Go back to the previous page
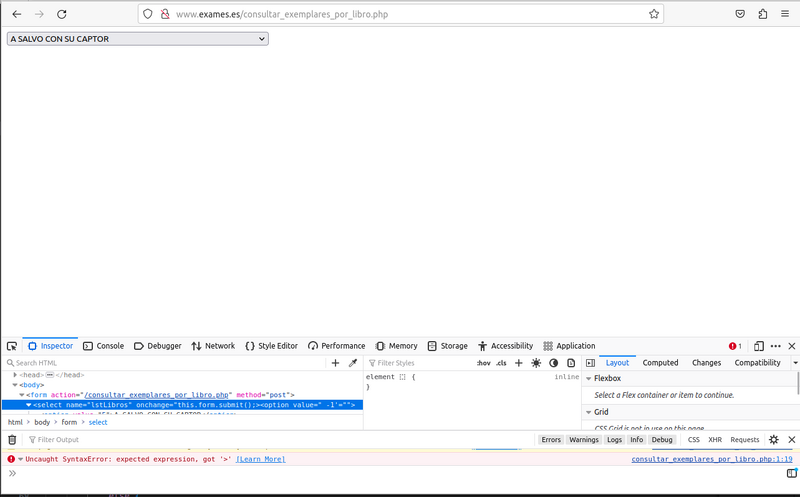Viewport: 800px width, 497px height. pyautogui.click(x=16, y=14)
